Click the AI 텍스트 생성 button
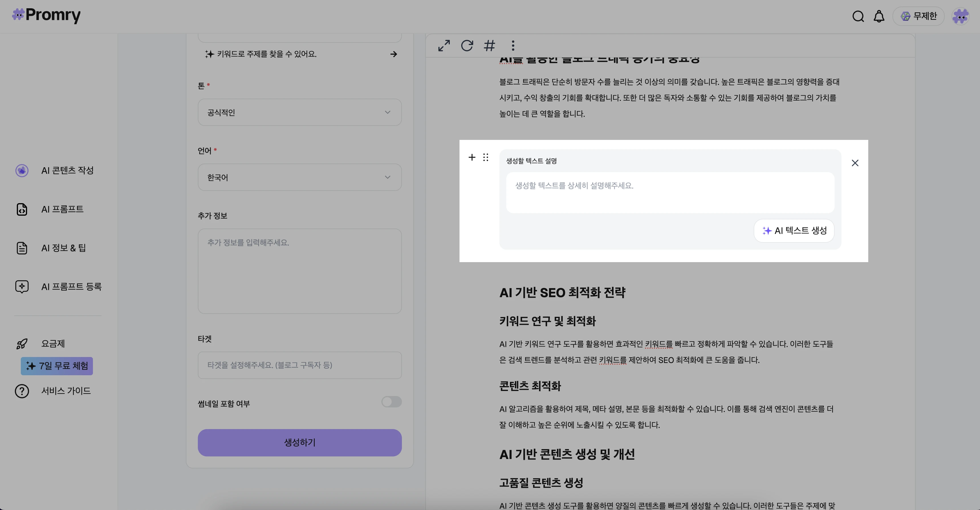980x510 pixels. coord(794,230)
